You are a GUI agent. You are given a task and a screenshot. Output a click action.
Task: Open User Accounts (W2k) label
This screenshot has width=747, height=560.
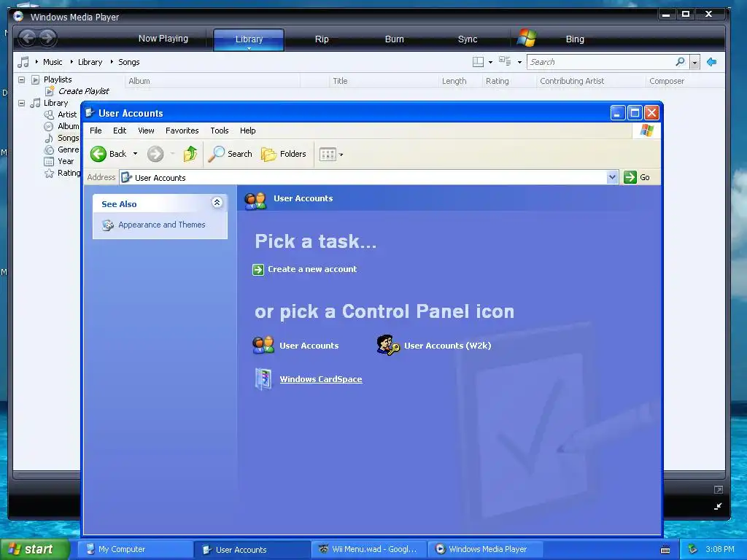pos(447,346)
